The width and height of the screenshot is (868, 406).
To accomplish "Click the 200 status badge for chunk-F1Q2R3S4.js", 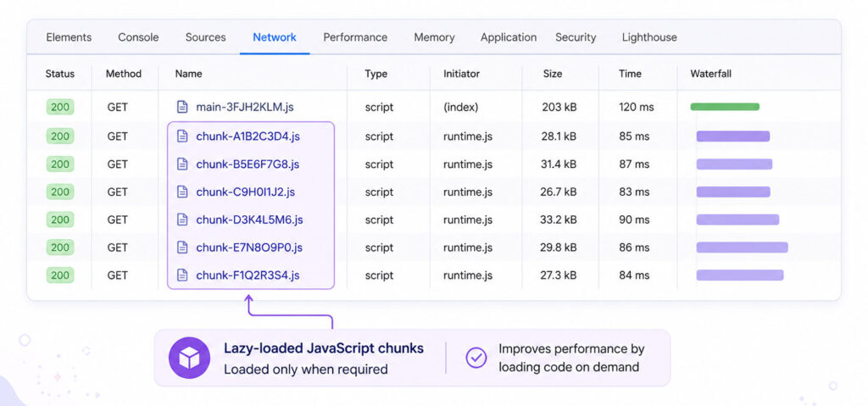I will [60, 275].
